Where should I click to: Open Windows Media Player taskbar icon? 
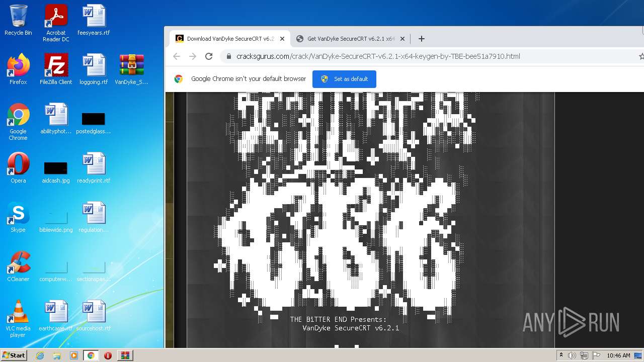tap(74, 355)
